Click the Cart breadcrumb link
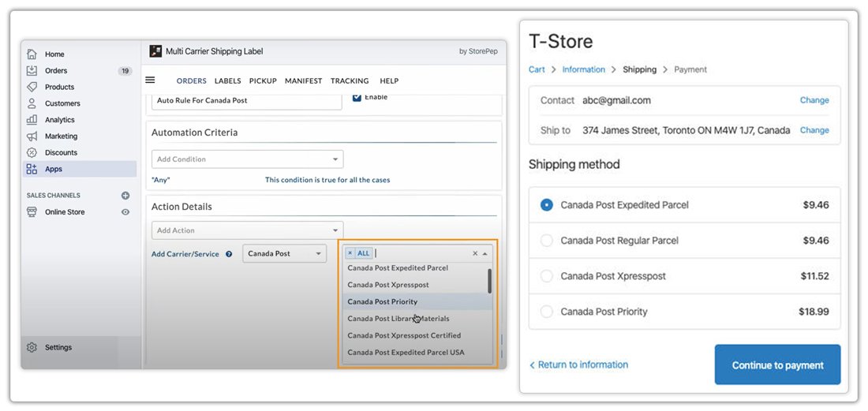The image size is (868, 411). (537, 69)
